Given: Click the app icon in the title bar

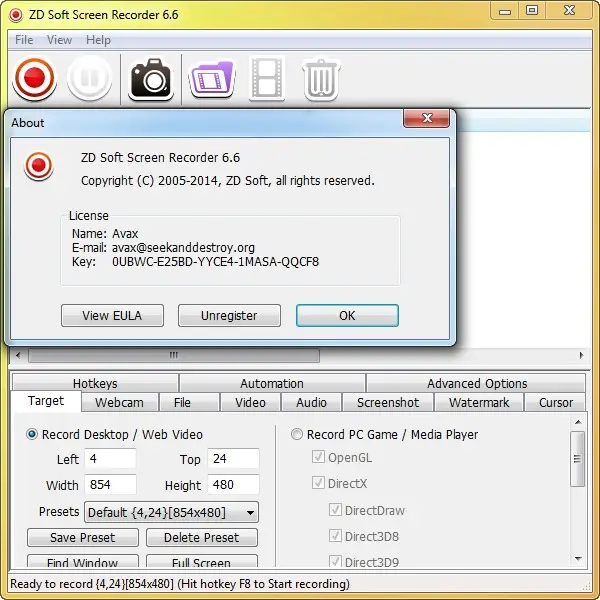Looking at the screenshot, I should click(16, 15).
